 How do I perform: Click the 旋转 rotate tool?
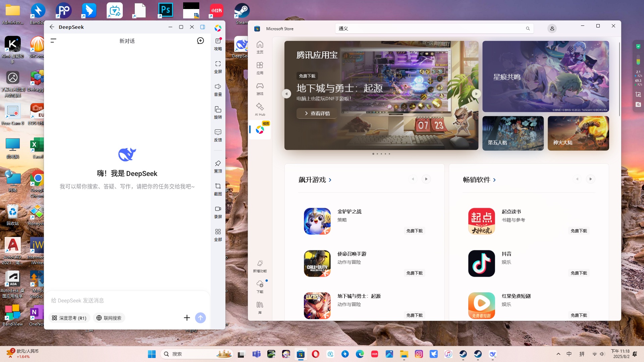point(218,113)
